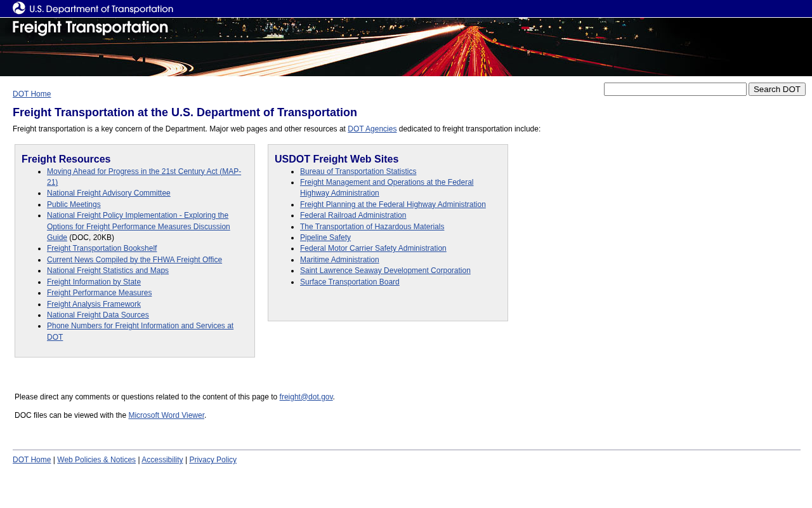Open Bureau of Transportation Statistics link
Screen dimensions: 812x508
point(358,171)
